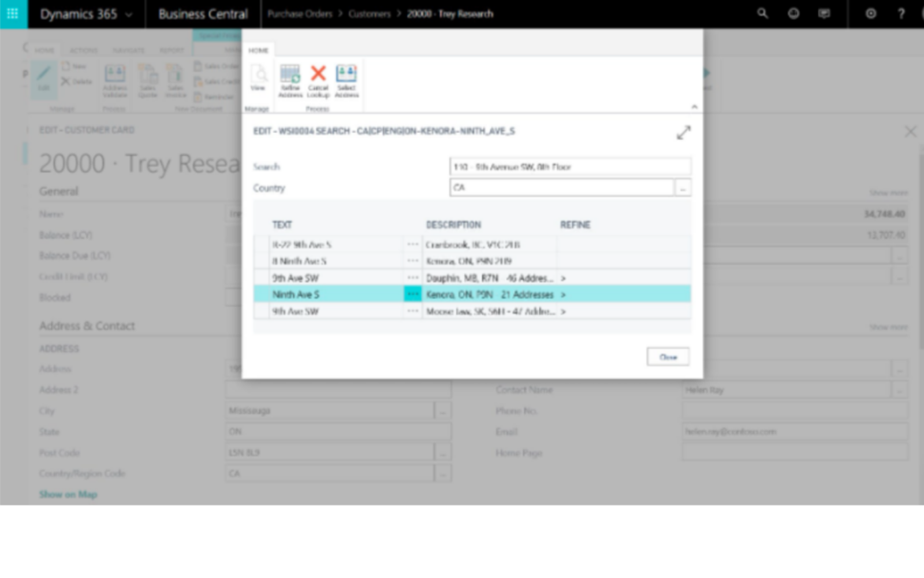This screenshot has width=924, height=578.
Task: Click the REFINE column header
Action: 575,224
